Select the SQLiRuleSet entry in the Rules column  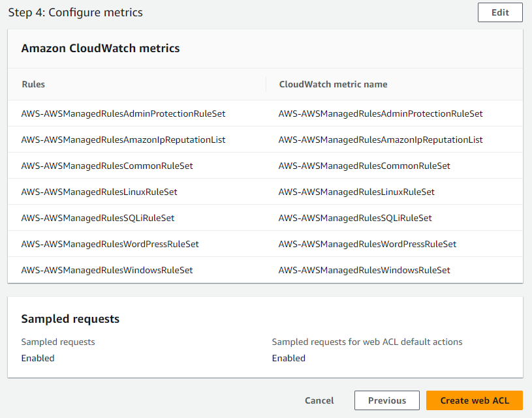pyautogui.click(x=98, y=218)
